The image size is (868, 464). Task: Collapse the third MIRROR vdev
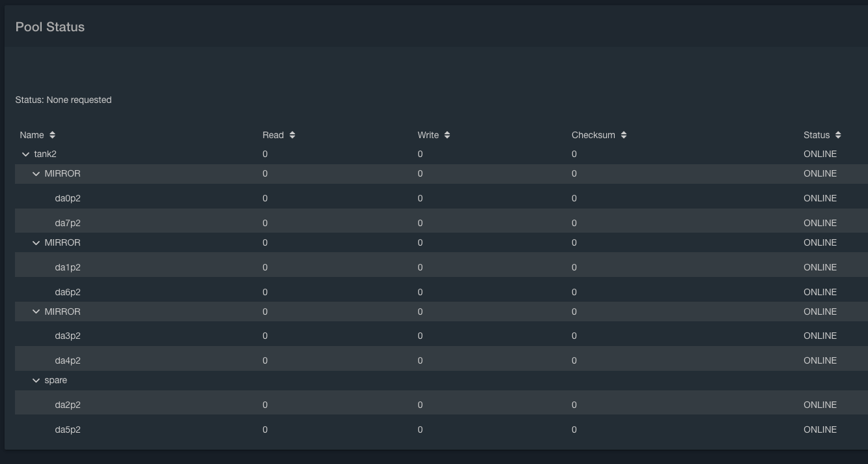pyautogui.click(x=36, y=312)
